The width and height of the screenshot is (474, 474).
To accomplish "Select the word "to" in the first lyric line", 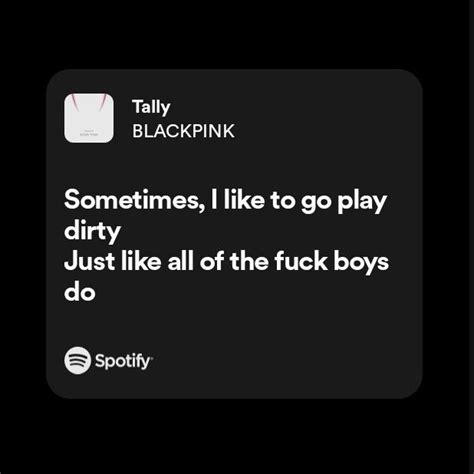I will [283, 200].
